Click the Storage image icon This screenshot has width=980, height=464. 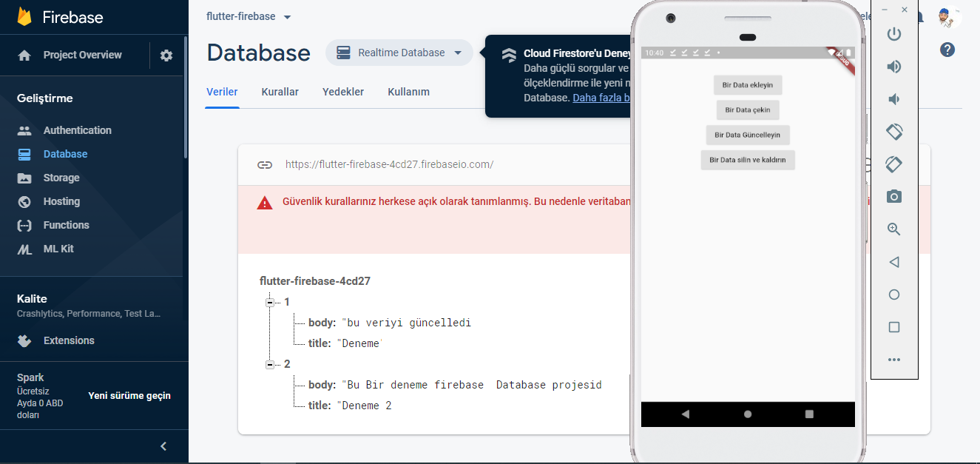24,178
